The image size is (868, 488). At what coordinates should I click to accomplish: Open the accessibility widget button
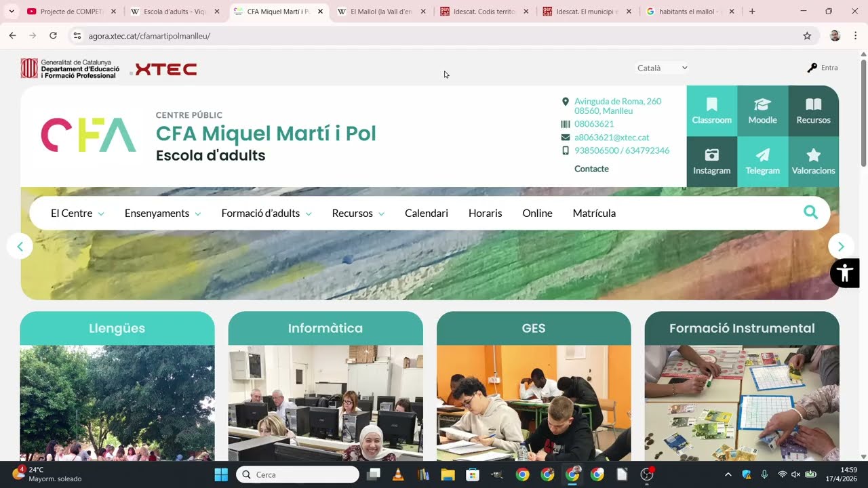pos(844,273)
